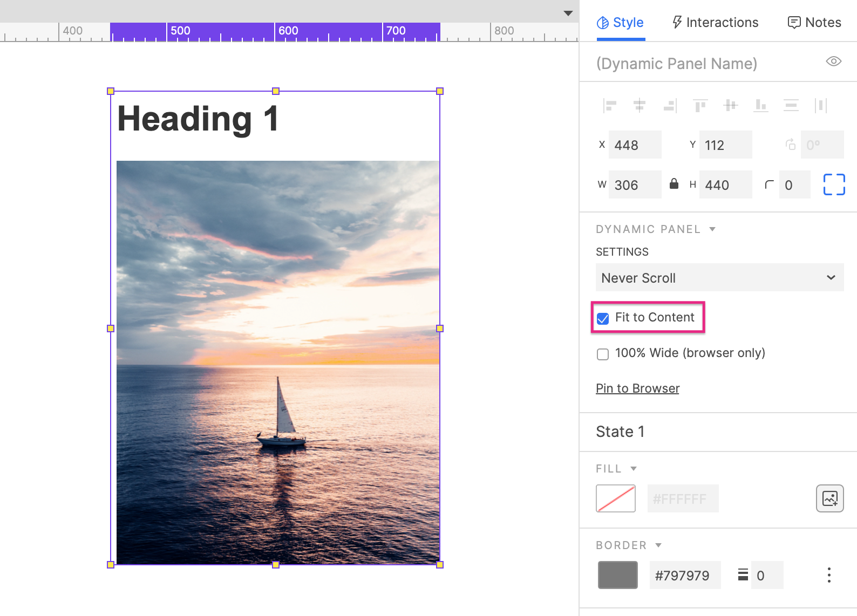Collapse the FILL section arrow
The width and height of the screenshot is (857, 616).
click(x=634, y=469)
